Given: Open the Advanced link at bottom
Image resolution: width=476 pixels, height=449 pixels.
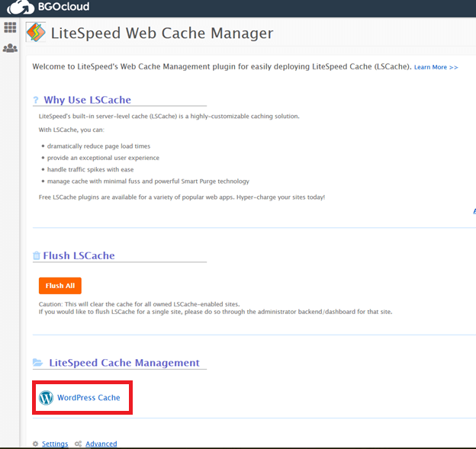Looking at the screenshot, I should click(101, 444).
